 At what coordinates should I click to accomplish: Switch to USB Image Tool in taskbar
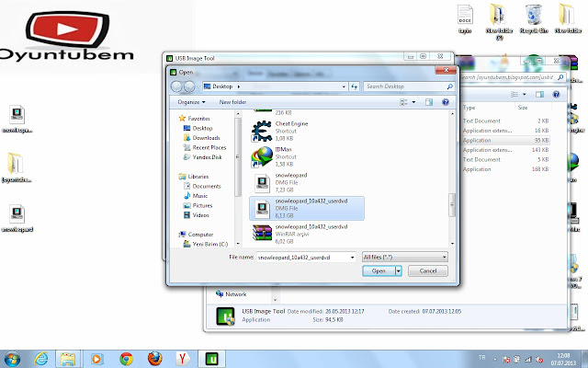(x=211, y=359)
